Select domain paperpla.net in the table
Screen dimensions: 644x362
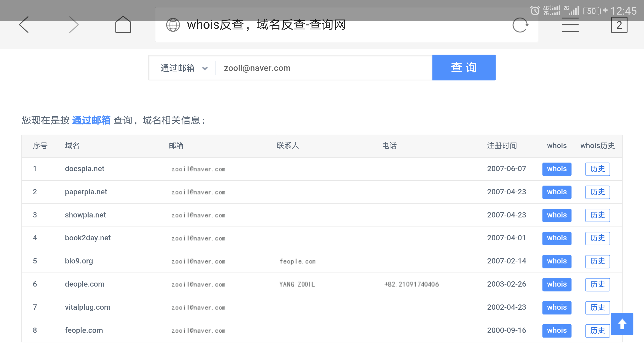[86, 192]
